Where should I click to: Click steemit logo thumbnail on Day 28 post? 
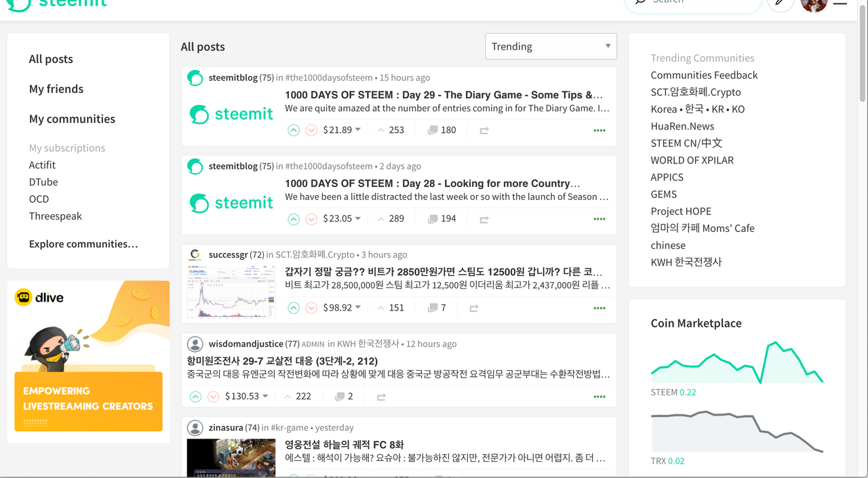tap(231, 203)
